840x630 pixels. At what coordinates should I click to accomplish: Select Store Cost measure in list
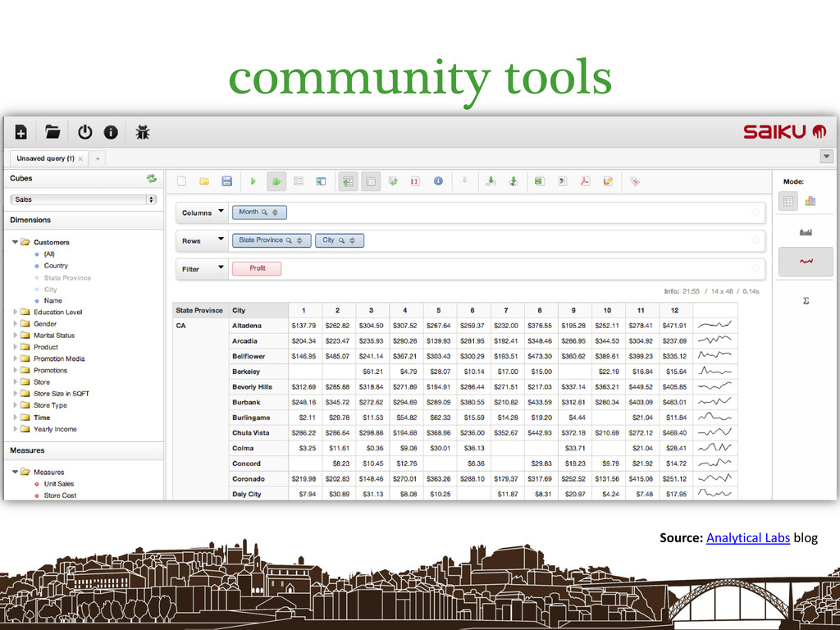60,495
